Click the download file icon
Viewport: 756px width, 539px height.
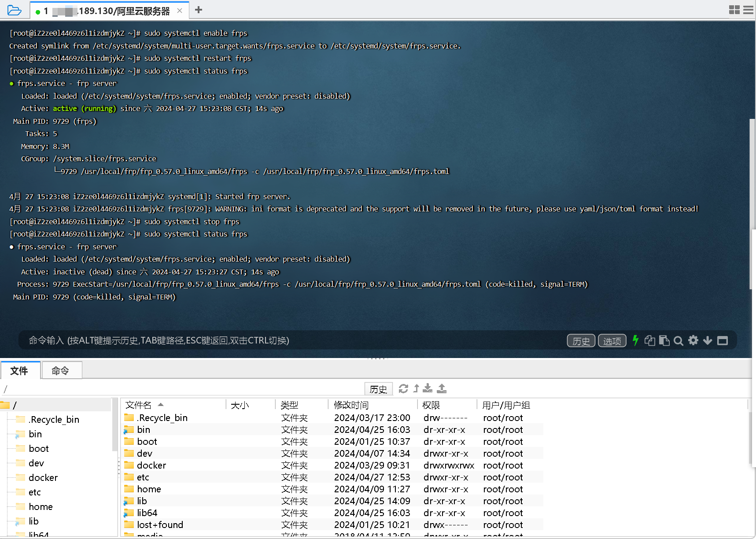click(428, 388)
